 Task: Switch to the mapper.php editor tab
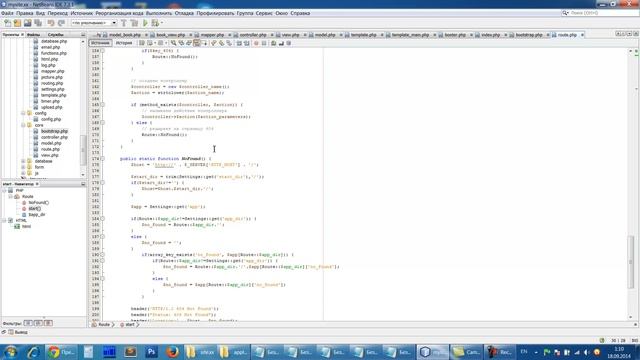coord(212,35)
